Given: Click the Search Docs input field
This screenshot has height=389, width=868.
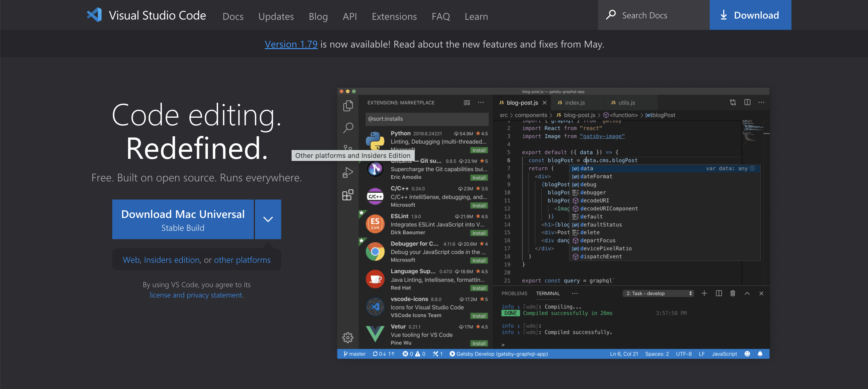Looking at the screenshot, I should click(x=654, y=15).
